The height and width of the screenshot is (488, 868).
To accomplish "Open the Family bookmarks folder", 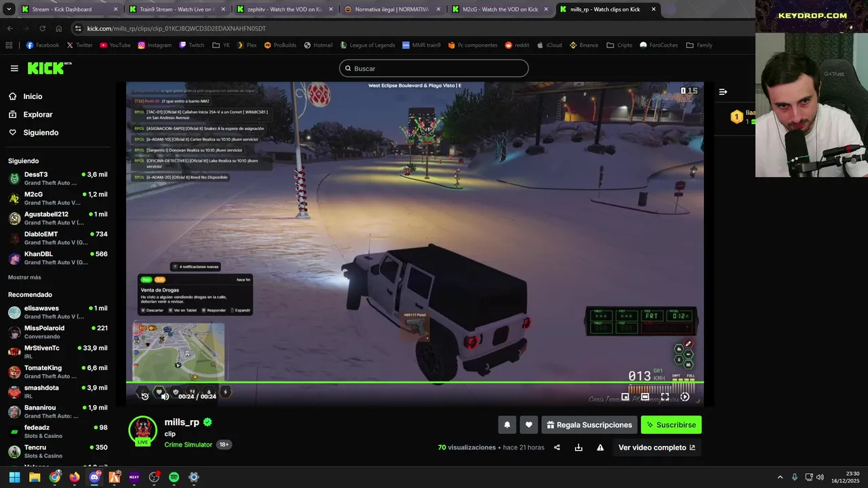I will (699, 45).
